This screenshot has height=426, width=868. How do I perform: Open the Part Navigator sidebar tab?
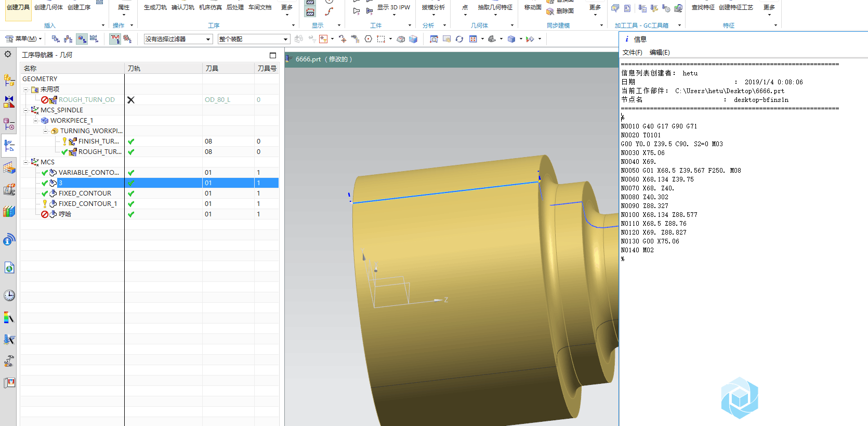click(x=9, y=124)
